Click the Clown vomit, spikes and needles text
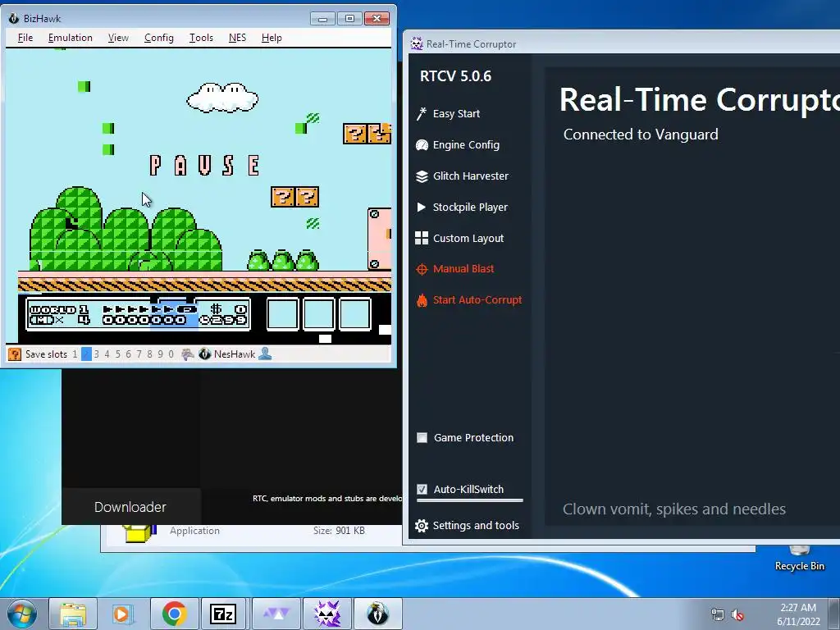 pyautogui.click(x=674, y=509)
